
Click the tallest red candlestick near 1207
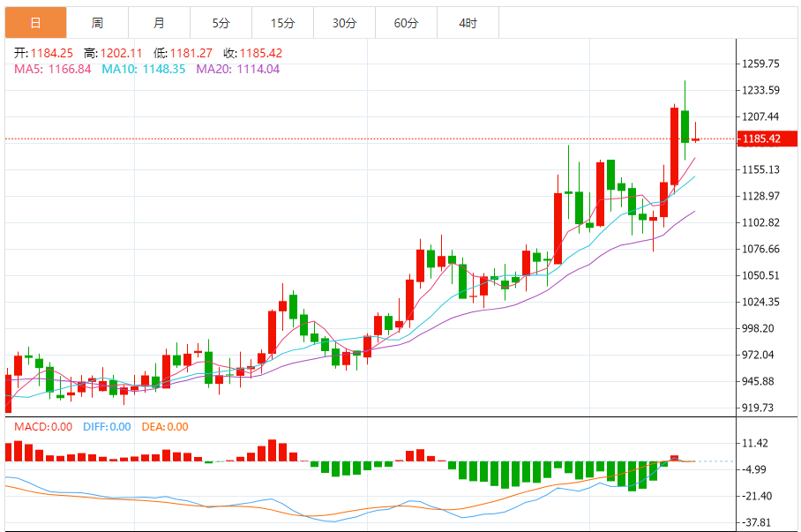(674, 146)
